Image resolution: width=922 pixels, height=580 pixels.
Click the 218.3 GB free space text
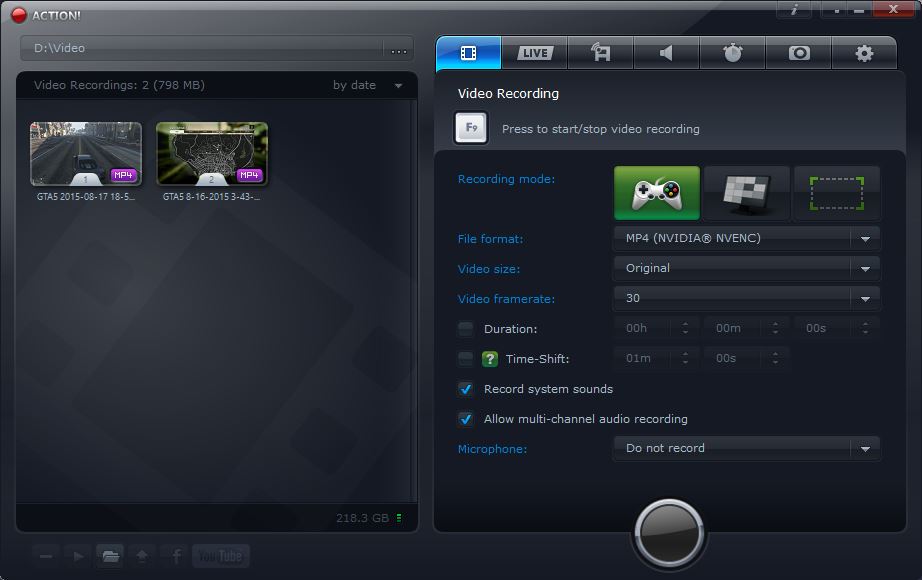pos(362,518)
